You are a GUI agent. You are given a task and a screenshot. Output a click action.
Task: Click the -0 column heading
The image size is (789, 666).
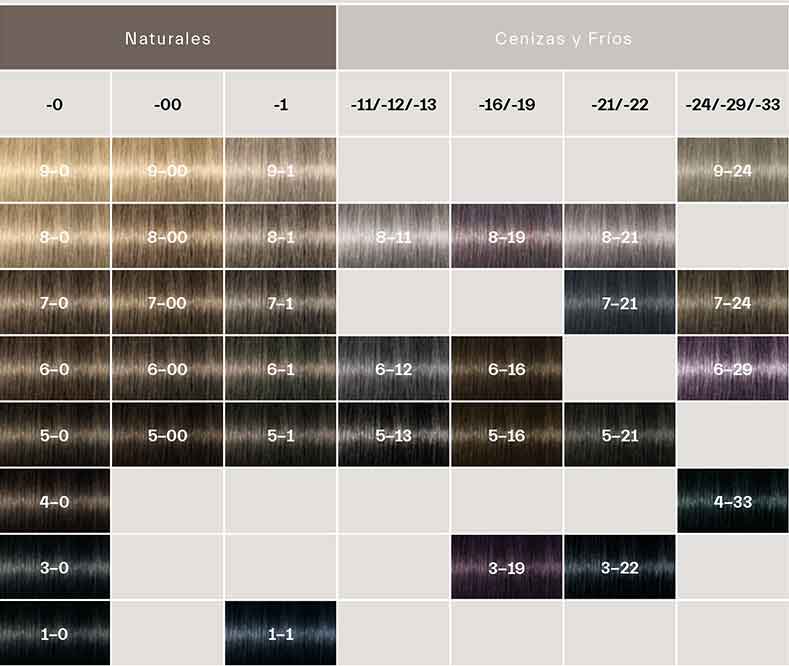tap(55, 104)
